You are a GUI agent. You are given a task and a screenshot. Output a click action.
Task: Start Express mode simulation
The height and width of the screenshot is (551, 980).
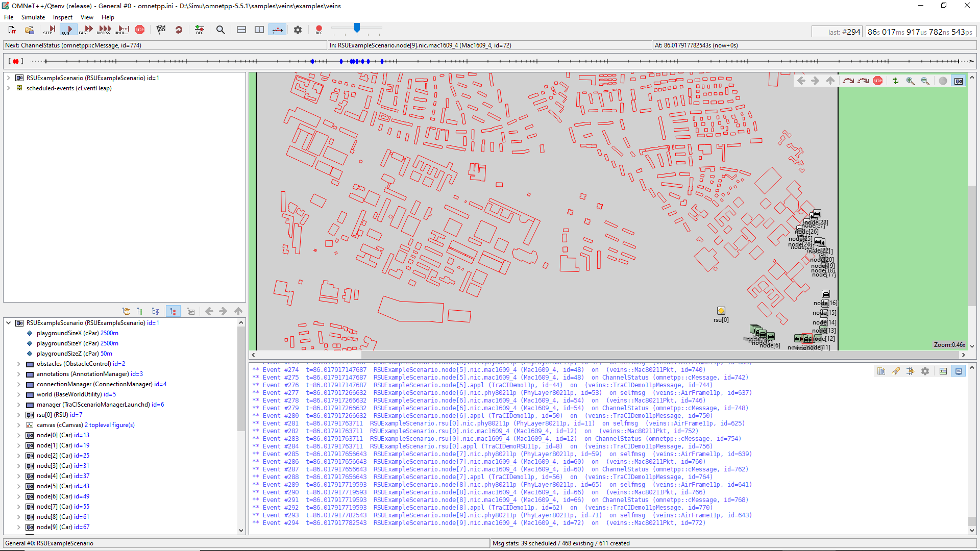[104, 30]
